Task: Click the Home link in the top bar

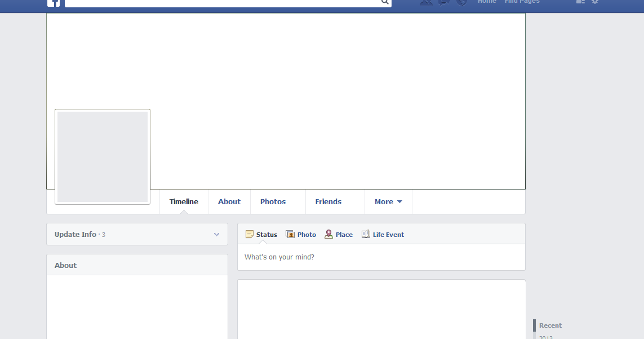Action: 487,2
